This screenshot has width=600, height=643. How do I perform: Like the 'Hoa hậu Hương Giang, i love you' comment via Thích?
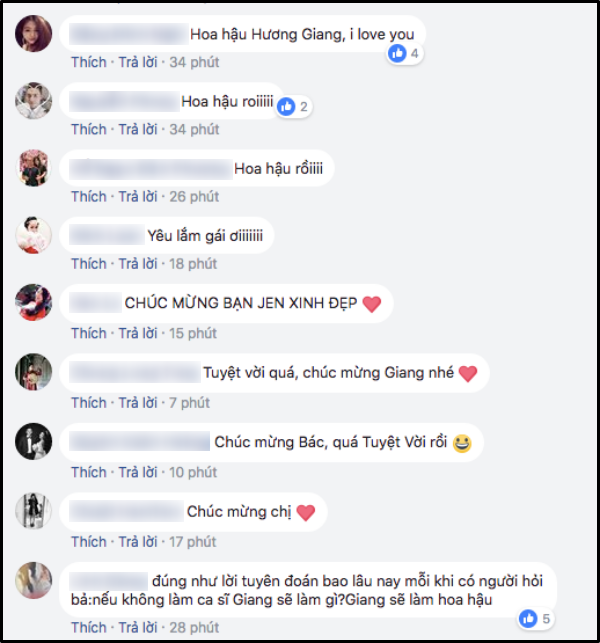(89, 62)
